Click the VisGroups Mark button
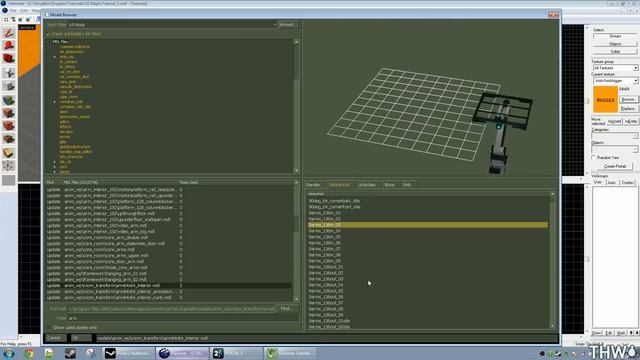This screenshot has height=360, width=640. coord(621,333)
